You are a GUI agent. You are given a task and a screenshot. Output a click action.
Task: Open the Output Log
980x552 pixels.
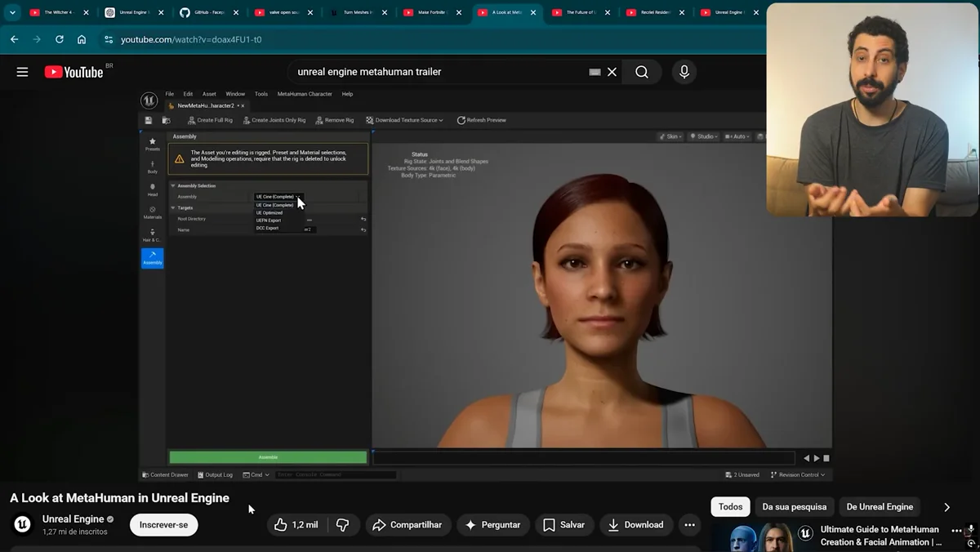pyautogui.click(x=215, y=474)
